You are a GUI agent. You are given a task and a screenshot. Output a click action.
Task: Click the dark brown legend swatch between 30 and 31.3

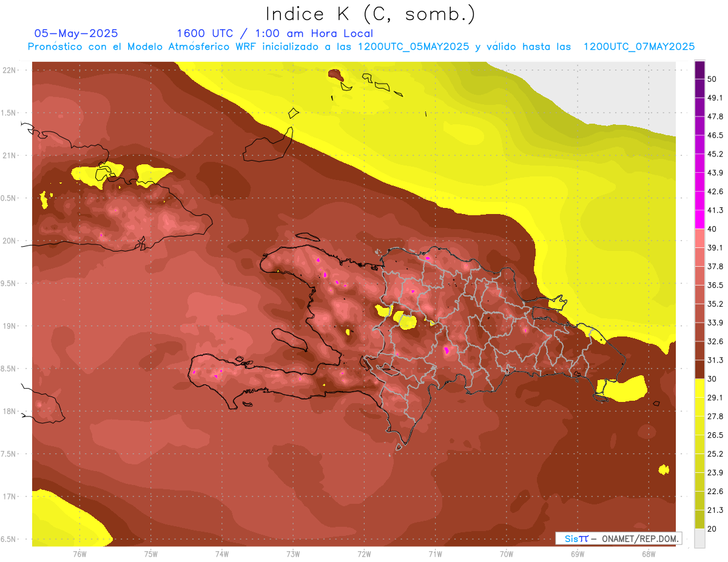[699, 369]
